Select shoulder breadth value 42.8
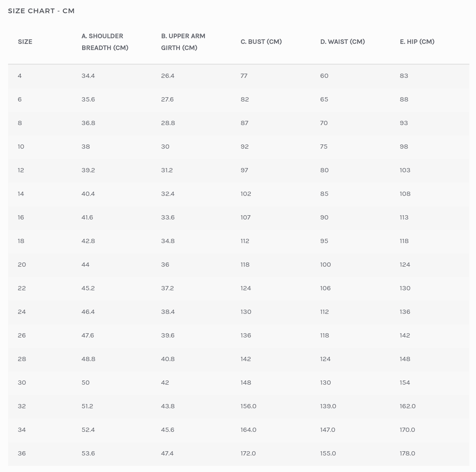476x472 pixels. 88,241
